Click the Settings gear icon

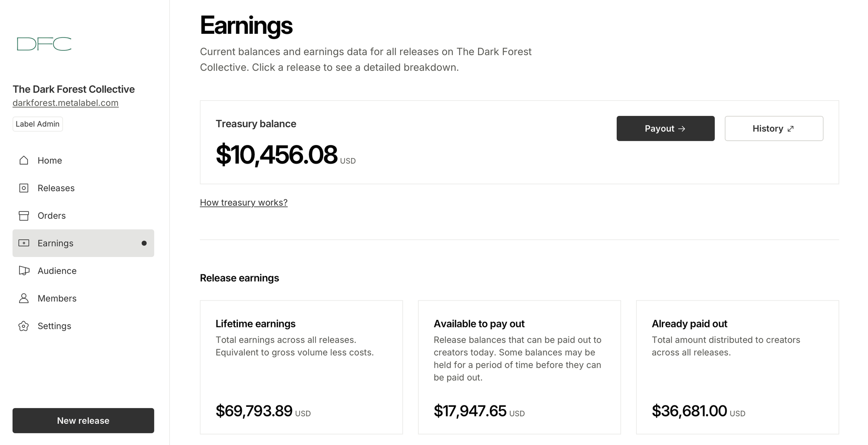24,326
